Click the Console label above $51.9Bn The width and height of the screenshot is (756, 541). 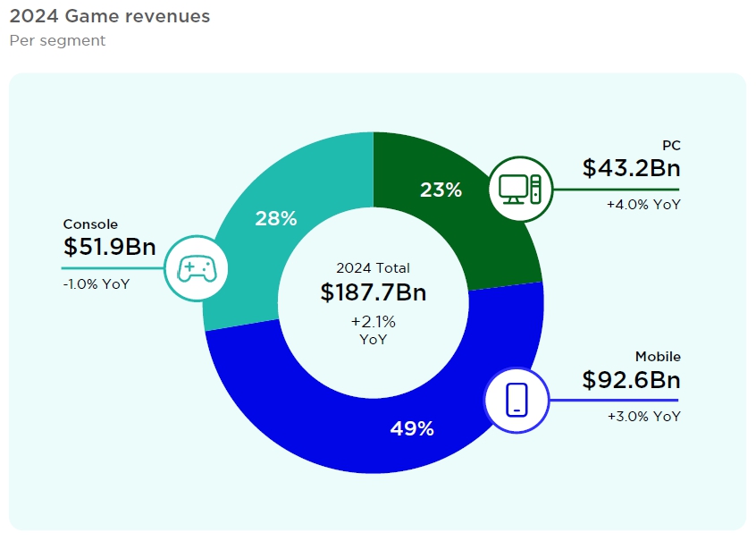point(89,224)
